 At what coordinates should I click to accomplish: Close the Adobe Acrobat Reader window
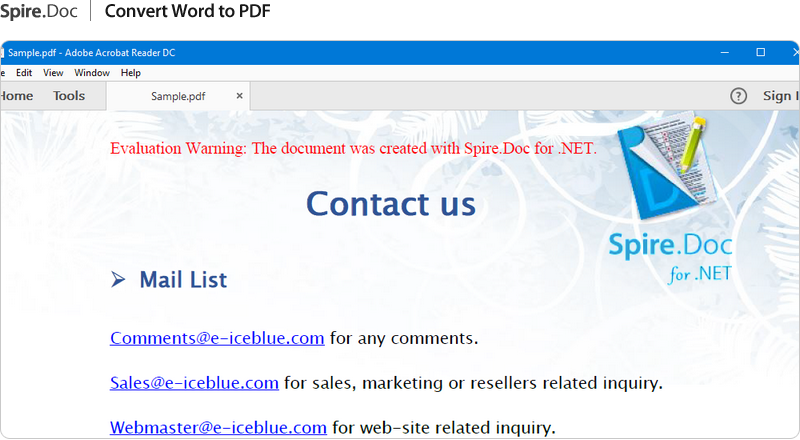tap(793, 52)
